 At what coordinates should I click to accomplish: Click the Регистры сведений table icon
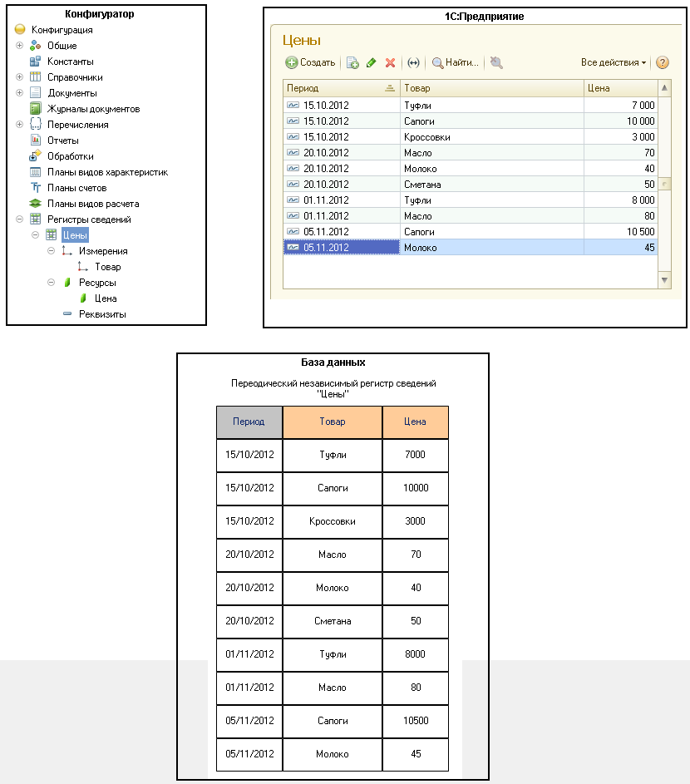click(x=35, y=219)
